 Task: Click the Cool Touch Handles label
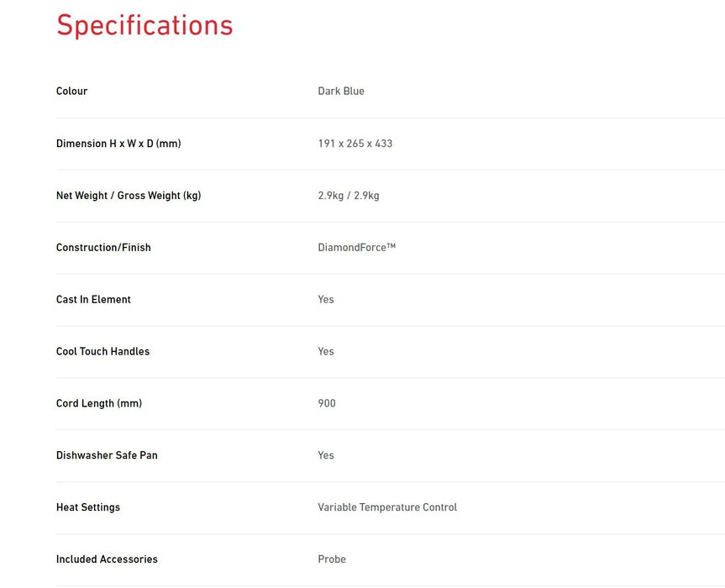102,352
